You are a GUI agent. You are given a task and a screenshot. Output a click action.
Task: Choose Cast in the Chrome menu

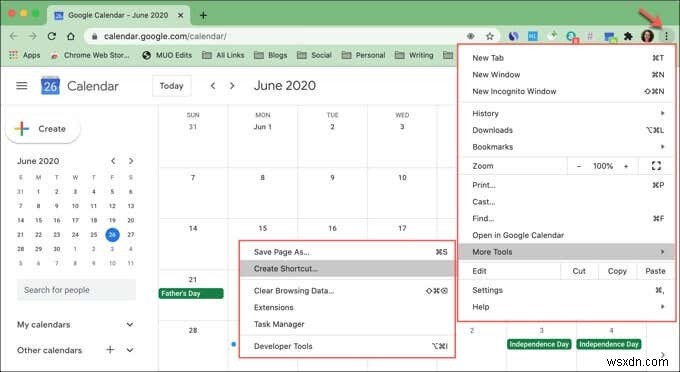[x=567, y=202]
